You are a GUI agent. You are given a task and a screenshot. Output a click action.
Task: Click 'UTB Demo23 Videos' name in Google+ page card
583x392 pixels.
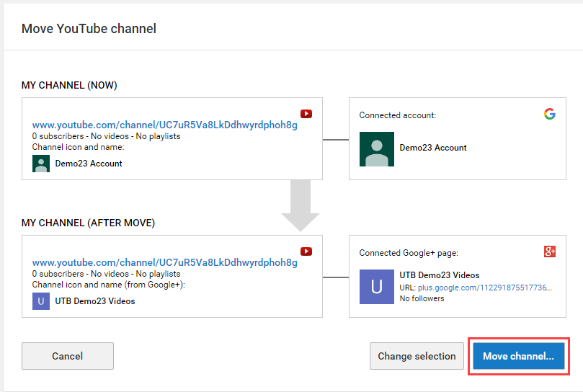coord(440,275)
